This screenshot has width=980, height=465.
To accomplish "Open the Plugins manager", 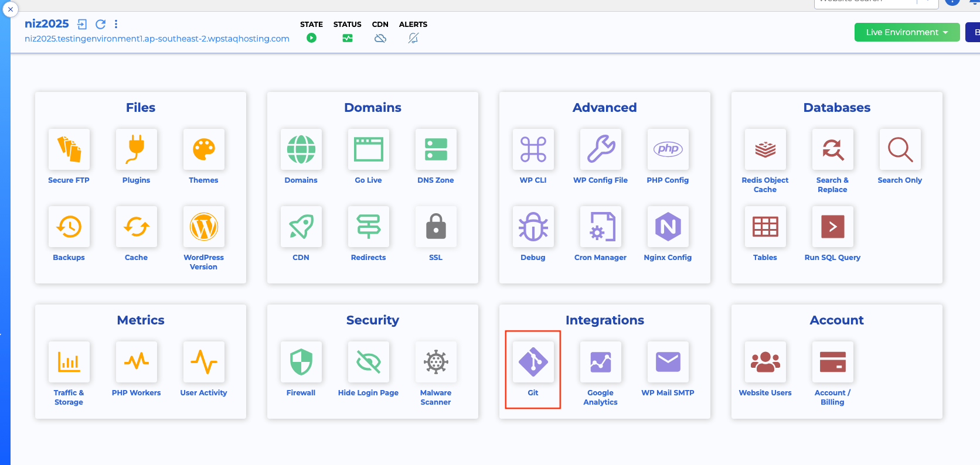I will [x=137, y=149].
